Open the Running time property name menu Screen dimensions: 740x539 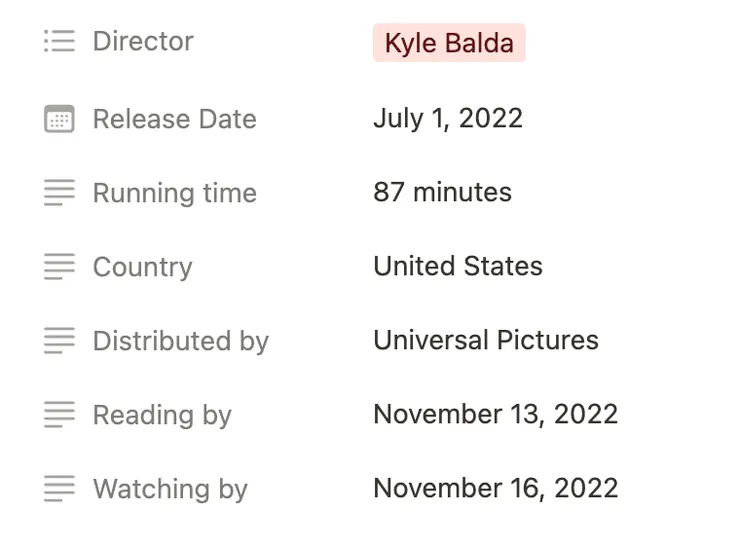174,193
